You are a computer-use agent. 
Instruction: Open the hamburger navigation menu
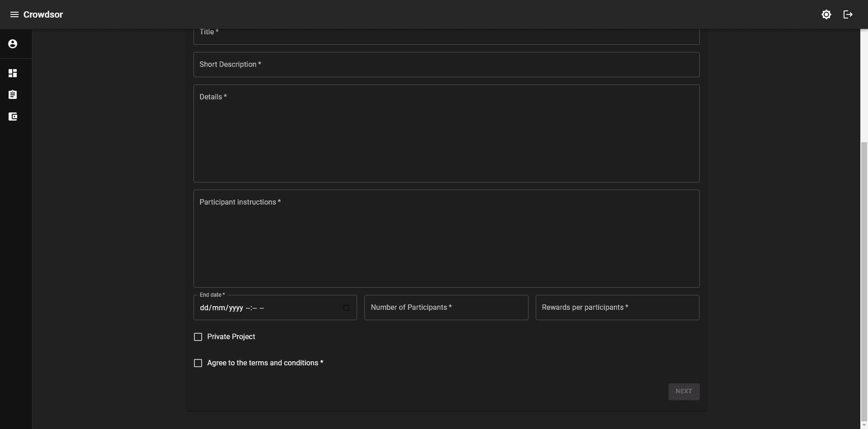click(x=14, y=14)
